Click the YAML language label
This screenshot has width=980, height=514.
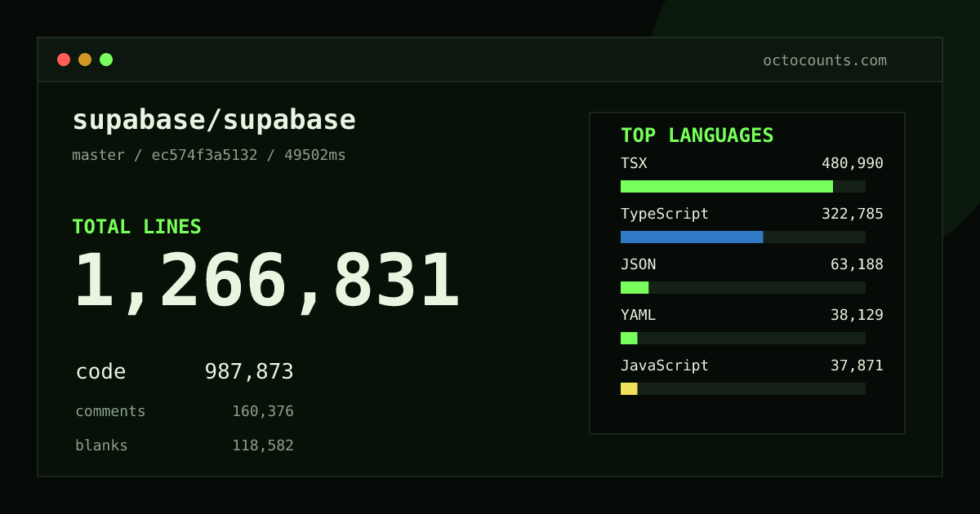click(x=639, y=315)
